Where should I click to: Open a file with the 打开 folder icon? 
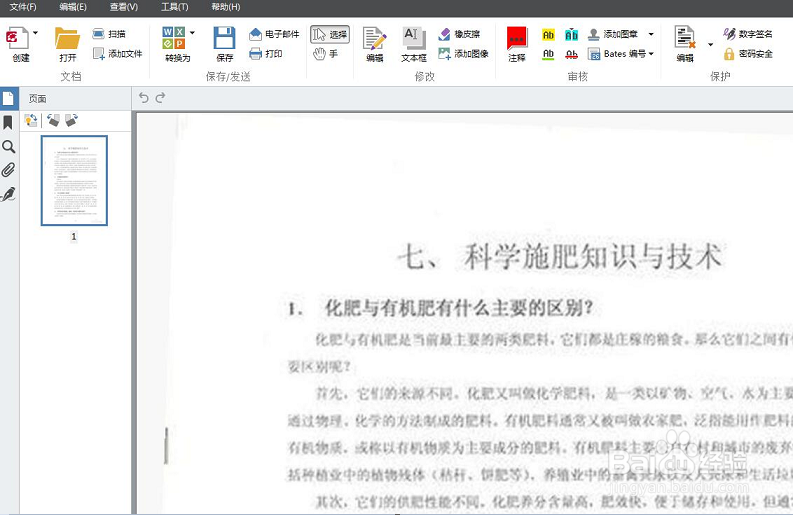coord(67,39)
